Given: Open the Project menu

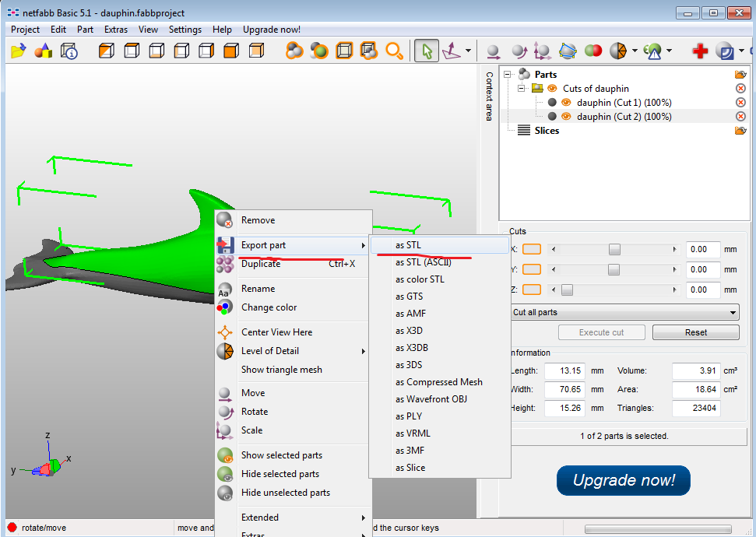Looking at the screenshot, I should pyautogui.click(x=25, y=30).
